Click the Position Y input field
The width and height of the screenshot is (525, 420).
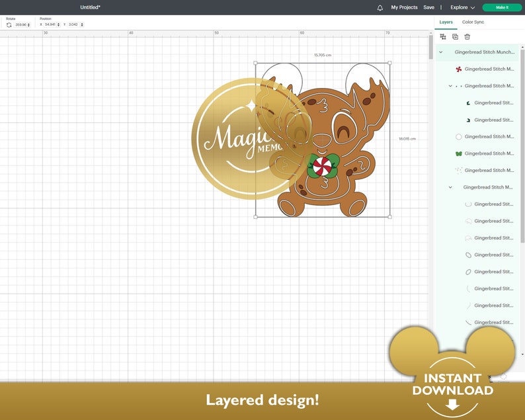[73, 24]
